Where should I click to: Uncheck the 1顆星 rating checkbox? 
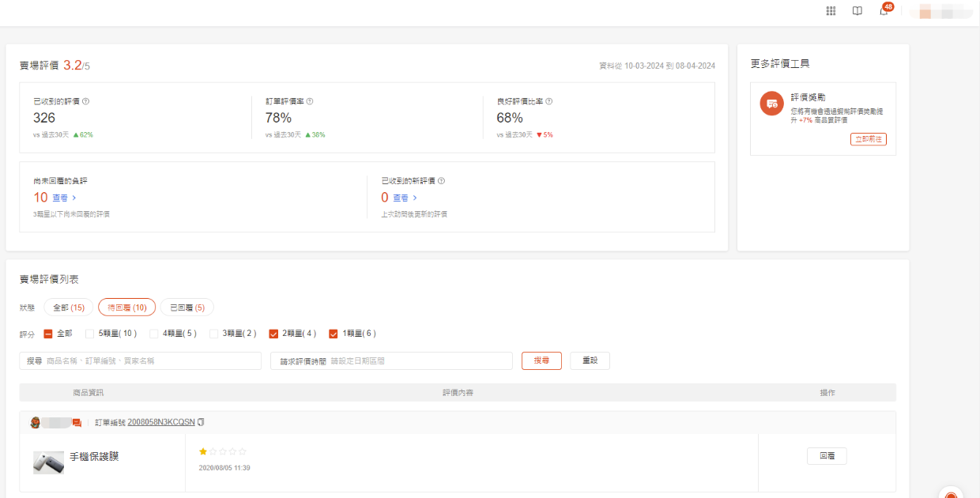(x=334, y=334)
